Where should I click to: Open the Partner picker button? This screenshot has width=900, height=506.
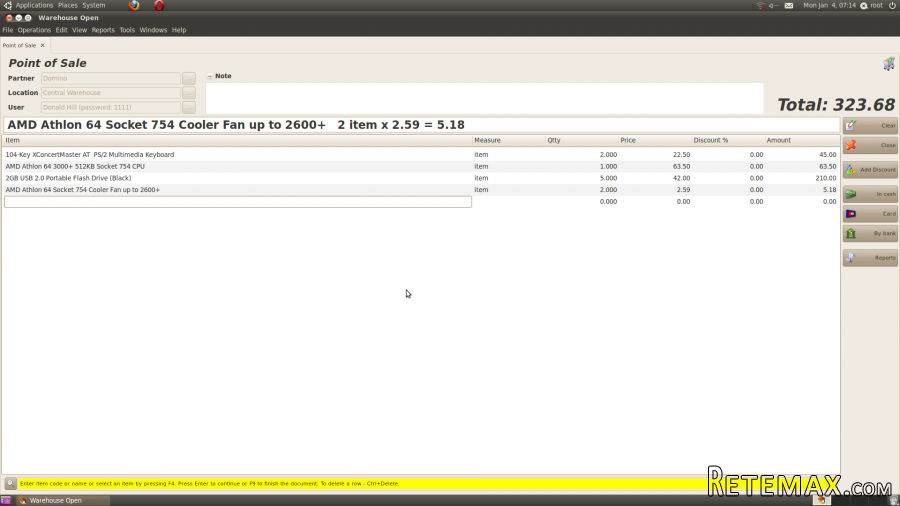pyautogui.click(x=189, y=78)
